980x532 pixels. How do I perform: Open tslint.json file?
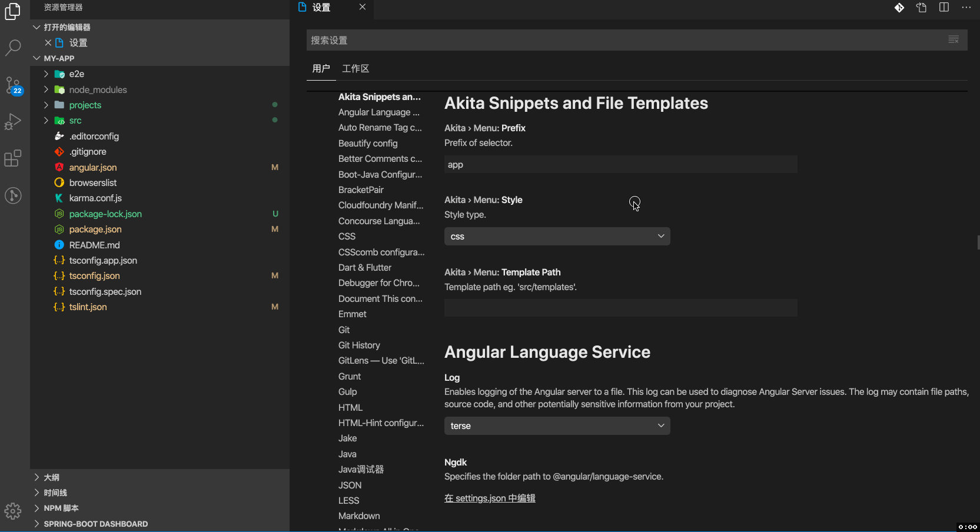click(x=88, y=307)
